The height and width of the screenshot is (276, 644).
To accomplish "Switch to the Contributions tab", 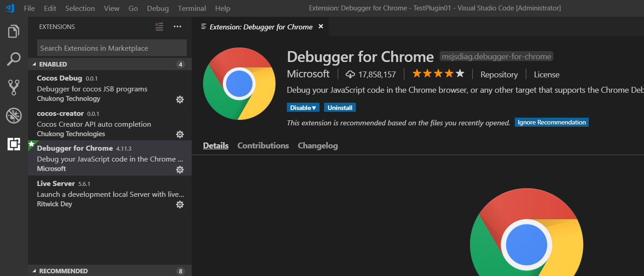I will (x=263, y=146).
